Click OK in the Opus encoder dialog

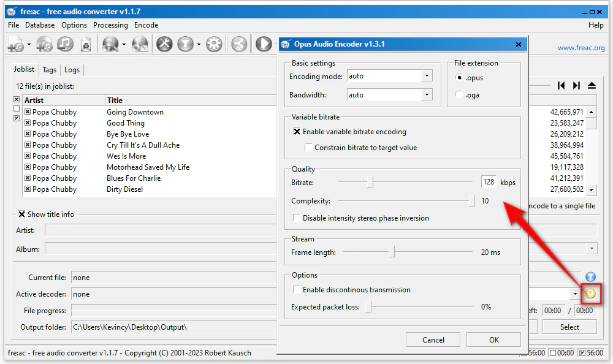493,339
